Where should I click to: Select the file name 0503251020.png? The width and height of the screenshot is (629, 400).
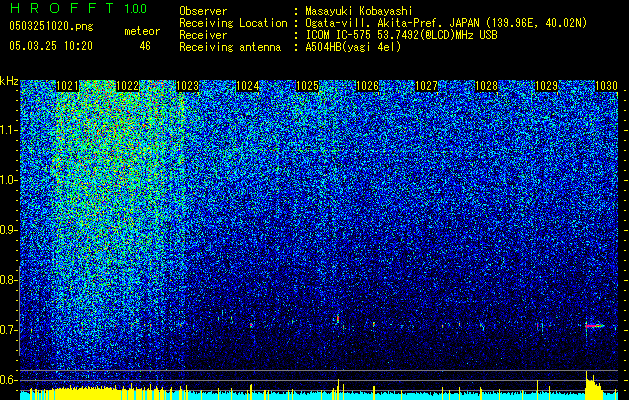tap(51, 26)
